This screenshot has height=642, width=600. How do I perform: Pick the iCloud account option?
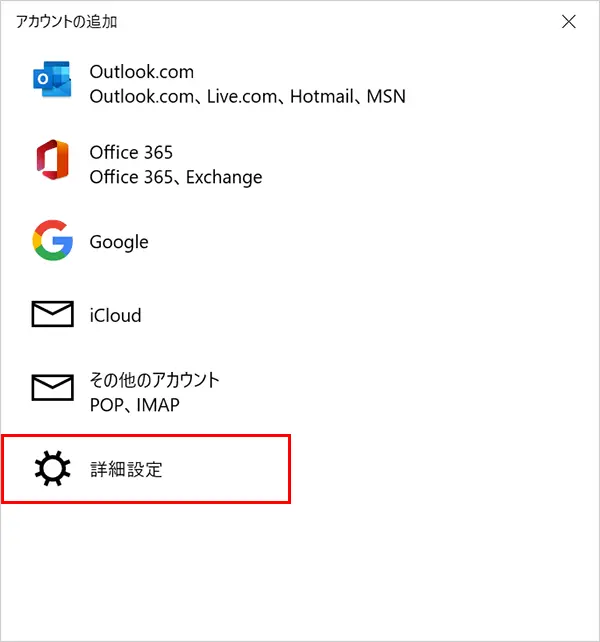point(300,314)
